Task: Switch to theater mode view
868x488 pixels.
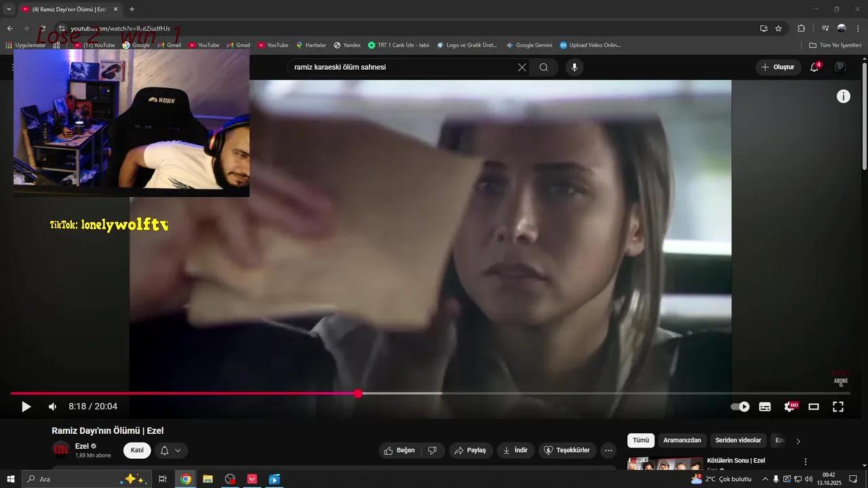Action: (x=814, y=407)
